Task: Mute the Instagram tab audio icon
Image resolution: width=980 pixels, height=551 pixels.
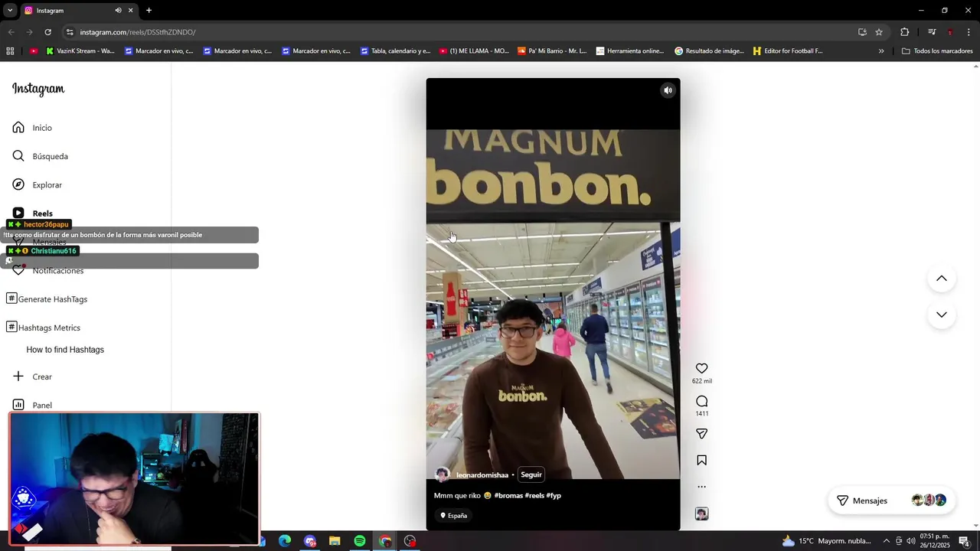Action: coord(118,11)
